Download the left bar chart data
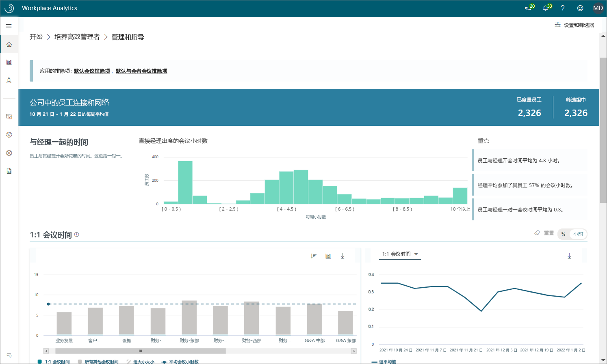The width and height of the screenshot is (607, 364). [343, 256]
